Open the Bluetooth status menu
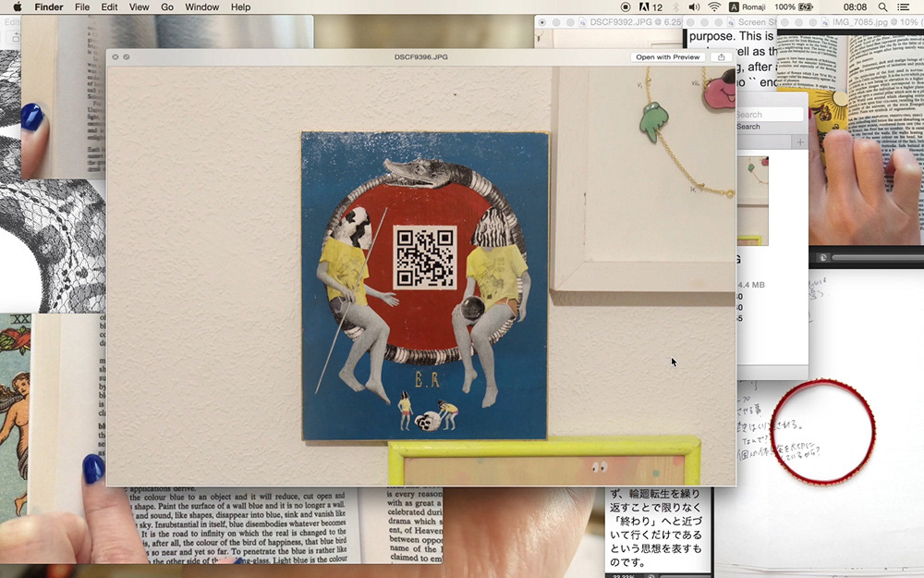The image size is (924, 578). [x=676, y=7]
